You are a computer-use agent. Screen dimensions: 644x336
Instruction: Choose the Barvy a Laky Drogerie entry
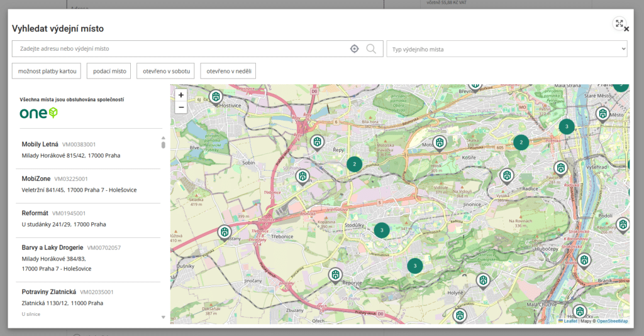coord(88,258)
